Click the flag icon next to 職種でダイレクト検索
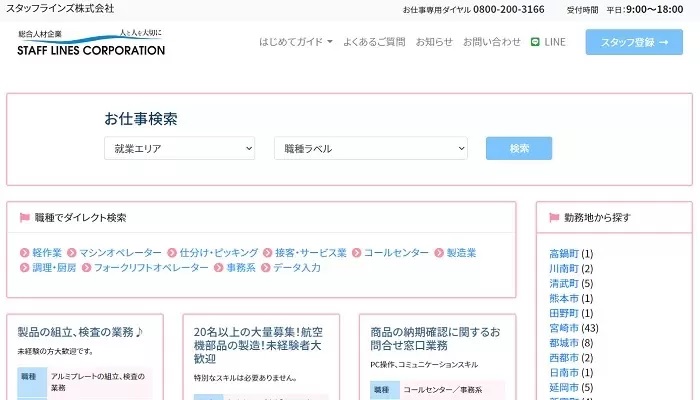Image resolution: width=700 pixels, height=400 pixels. click(x=25, y=217)
